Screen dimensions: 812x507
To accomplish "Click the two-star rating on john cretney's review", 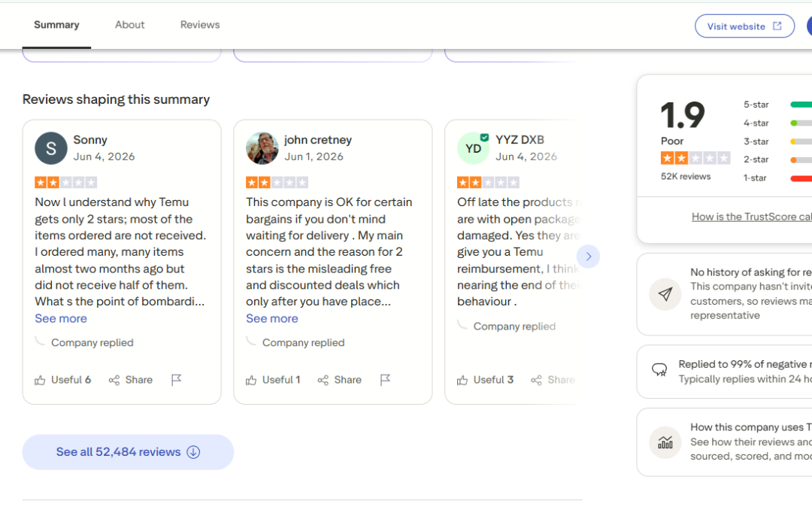I will [277, 182].
